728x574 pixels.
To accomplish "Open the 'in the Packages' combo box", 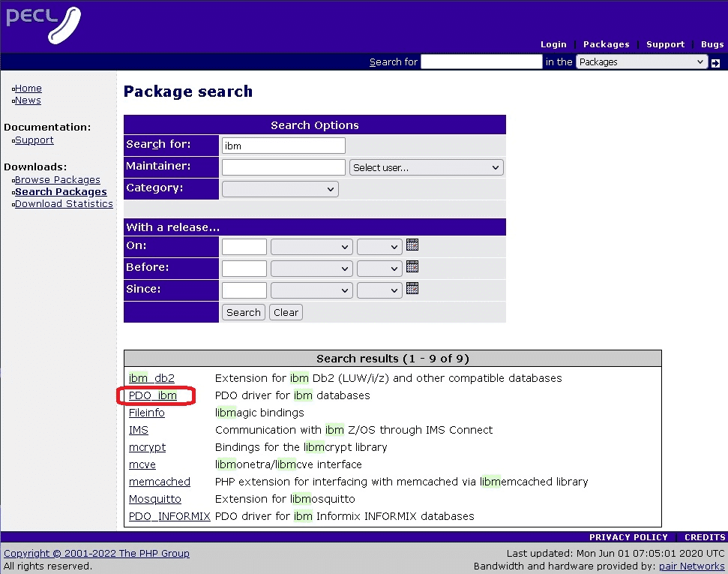I will pyautogui.click(x=641, y=62).
